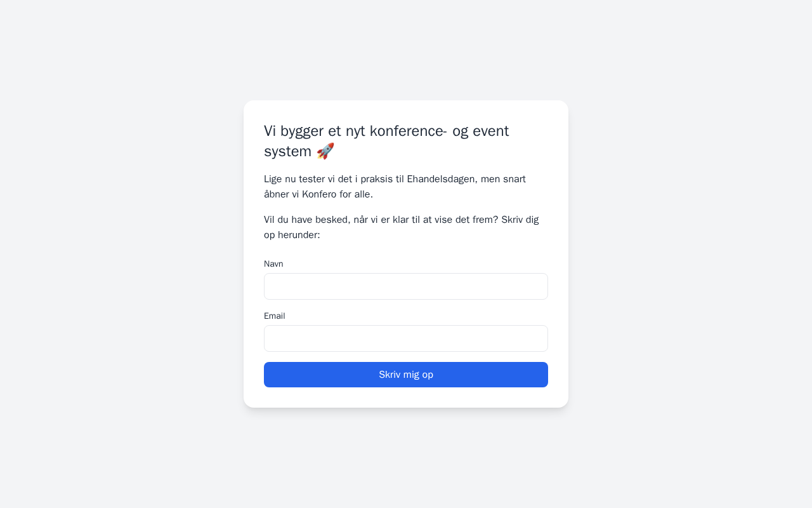
Task: Click the word "snart" in the paragraph
Action: coord(512,179)
